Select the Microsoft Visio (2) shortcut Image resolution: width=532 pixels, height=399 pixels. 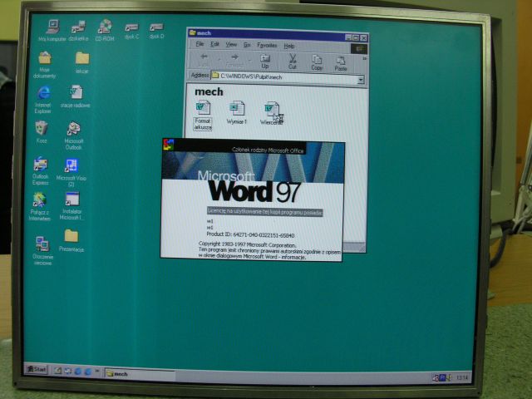tap(71, 172)
